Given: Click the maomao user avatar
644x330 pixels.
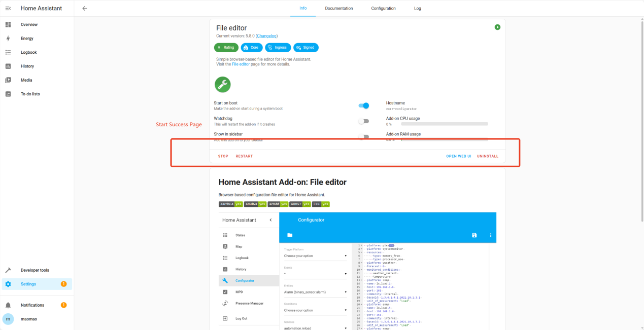Looking at the screenshot, I should click(8, 319).
